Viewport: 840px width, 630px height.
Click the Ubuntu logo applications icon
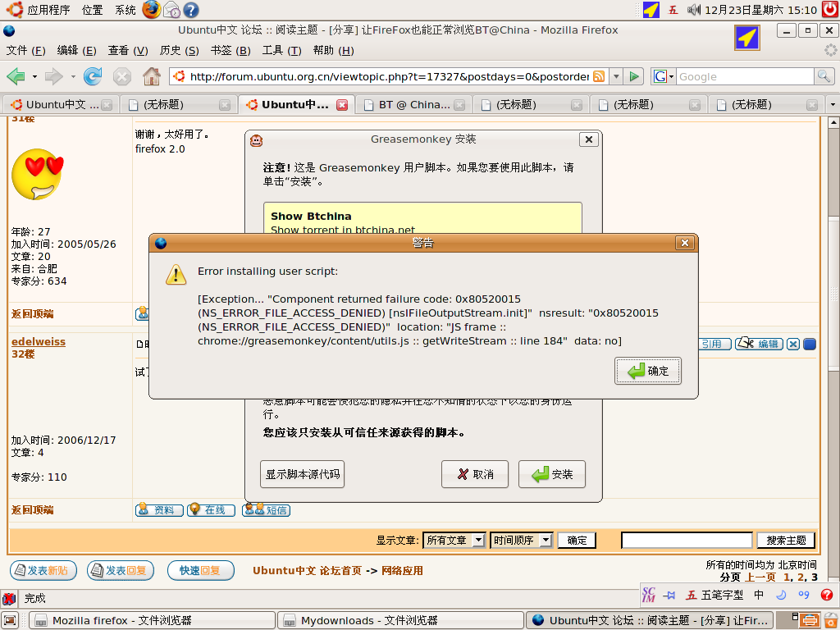tap(14, 10)
